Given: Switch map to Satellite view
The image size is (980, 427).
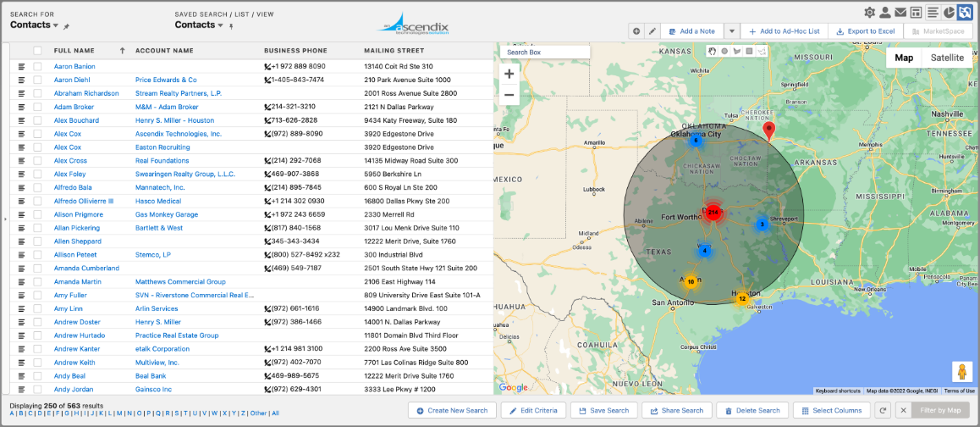Looking at the screenshot, I should [947, 58].
